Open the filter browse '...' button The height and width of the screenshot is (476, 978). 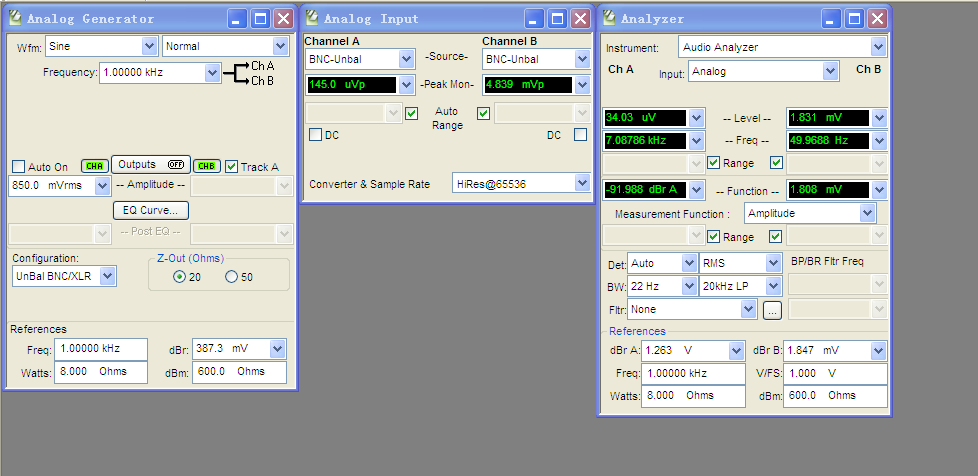click(771, 310)
